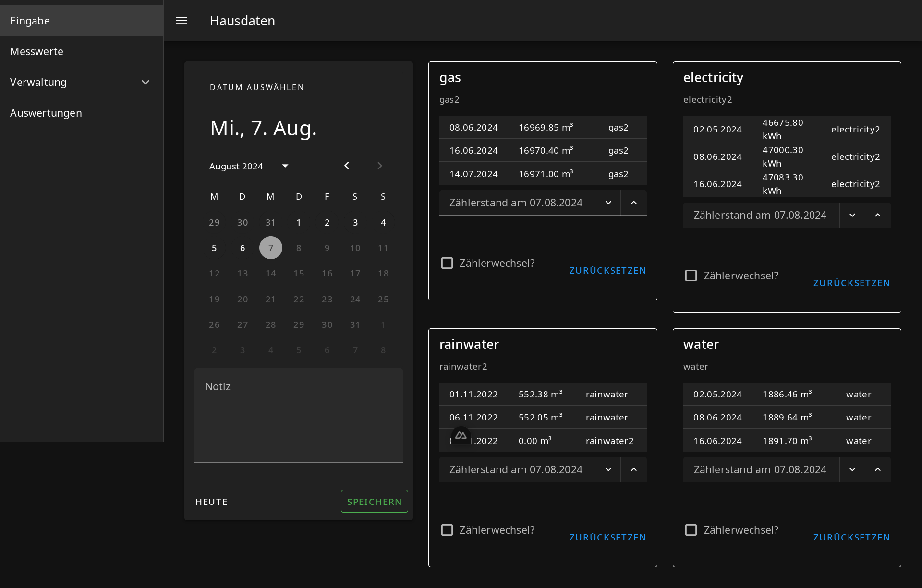The width and height of the screenshot is (922, 588).
Task: Open the Auswertungen page
Action: pos(82,113)
